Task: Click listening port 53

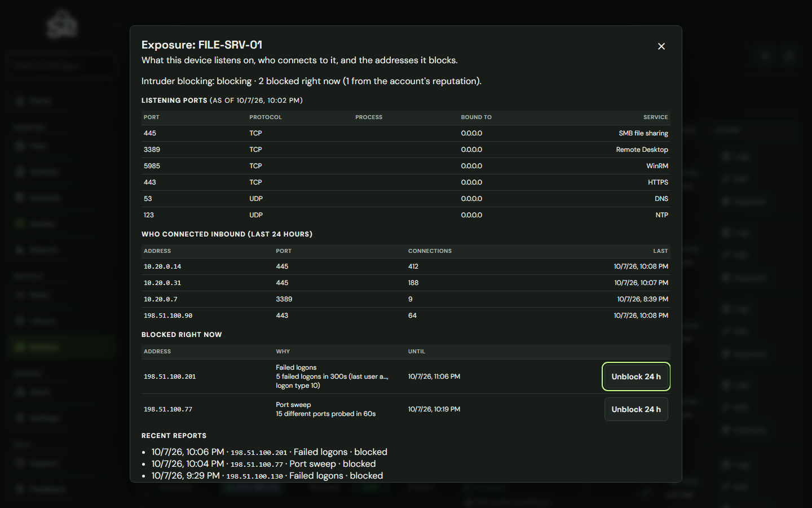Action: 148,199
